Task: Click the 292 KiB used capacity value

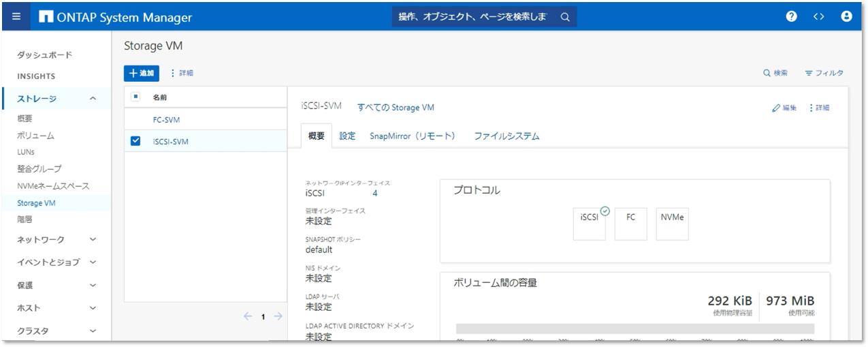Action: point(730,301)
